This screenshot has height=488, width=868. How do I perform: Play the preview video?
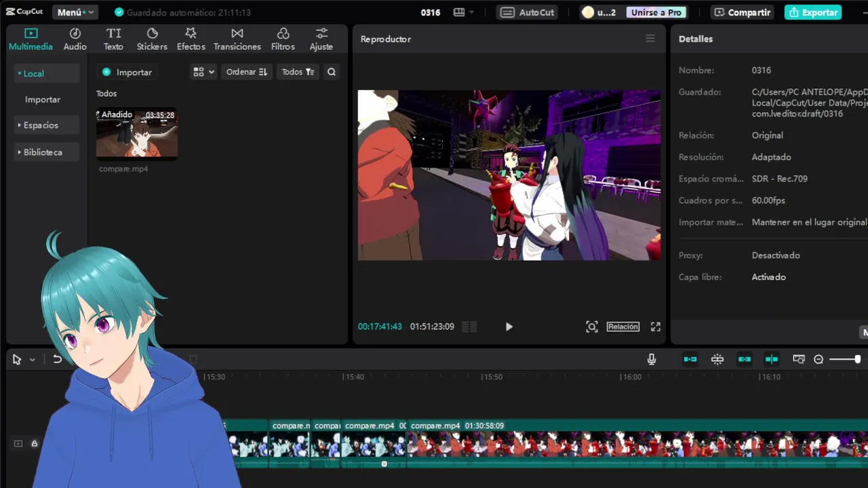pyautogui.click(x=509, y=327)
